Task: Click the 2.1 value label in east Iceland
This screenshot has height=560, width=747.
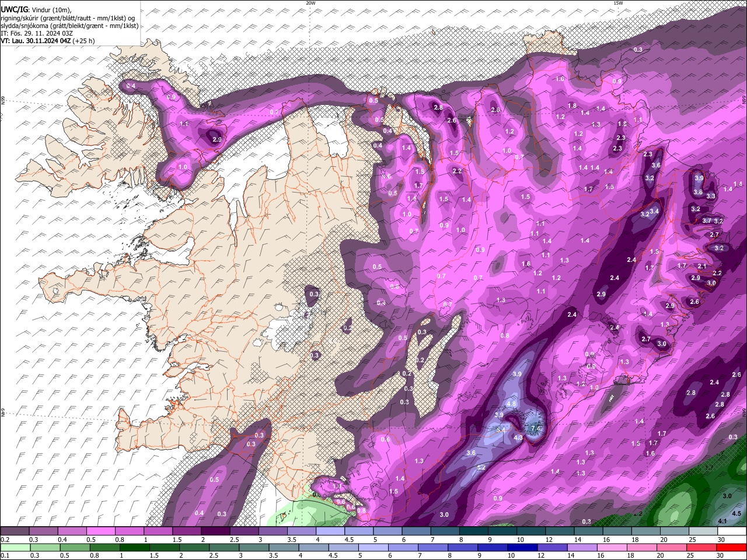Action: click(702, 266)
